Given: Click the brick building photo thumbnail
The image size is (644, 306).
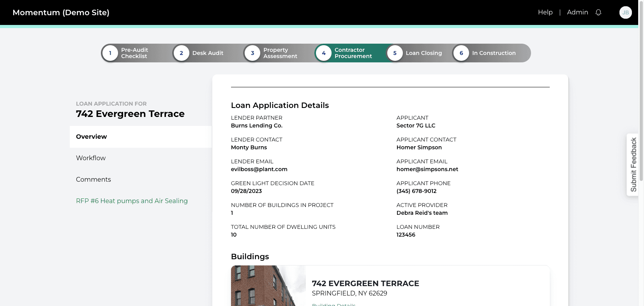Looking at the screenshot, I should click(x=268, y=286).
